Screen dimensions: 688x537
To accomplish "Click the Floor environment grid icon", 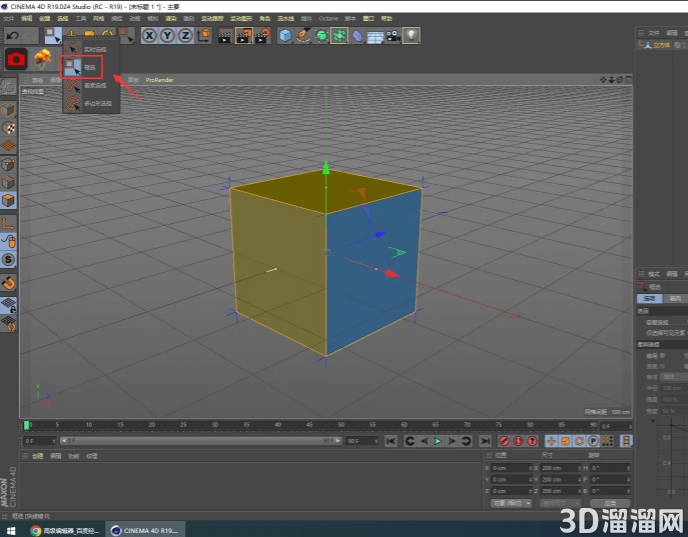I will 375,36.
